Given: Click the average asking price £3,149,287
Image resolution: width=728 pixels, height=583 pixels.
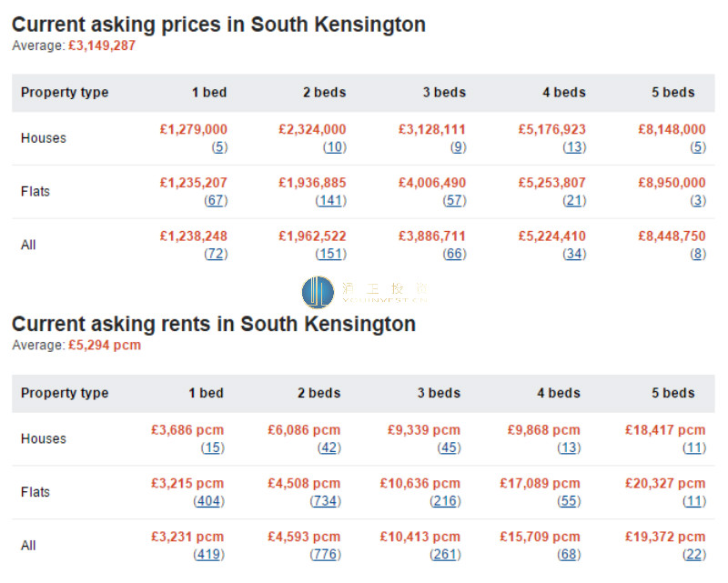Looking at the screenshot, I should (x=102, y=45).
